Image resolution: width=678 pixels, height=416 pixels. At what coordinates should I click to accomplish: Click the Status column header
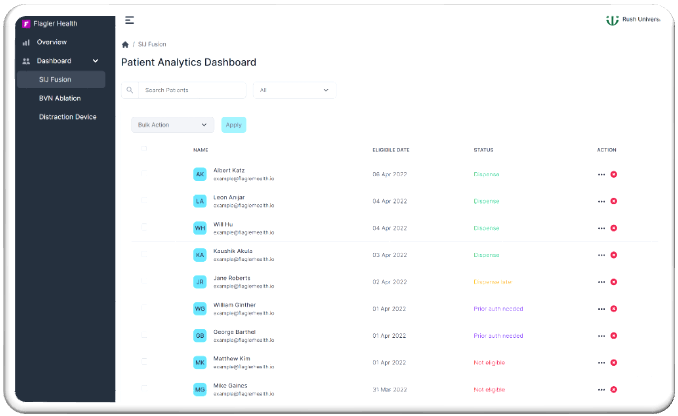tap(483, 150)
